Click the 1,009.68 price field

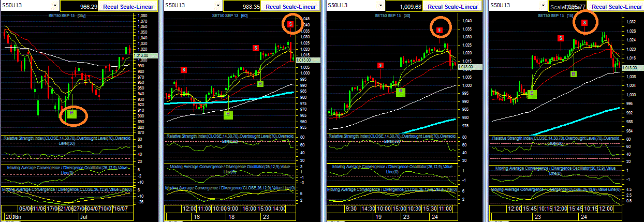point(403,6)
